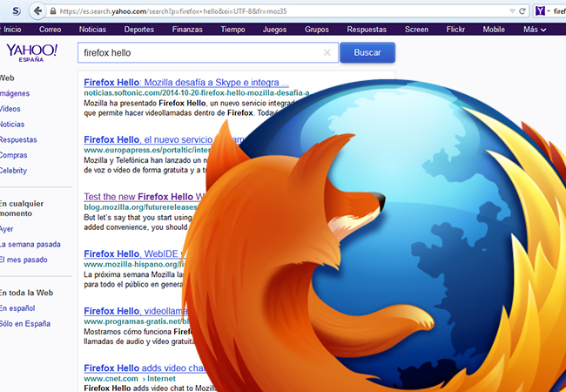
Task: Select Imágenes search category
Action: [x=15, y=93]
